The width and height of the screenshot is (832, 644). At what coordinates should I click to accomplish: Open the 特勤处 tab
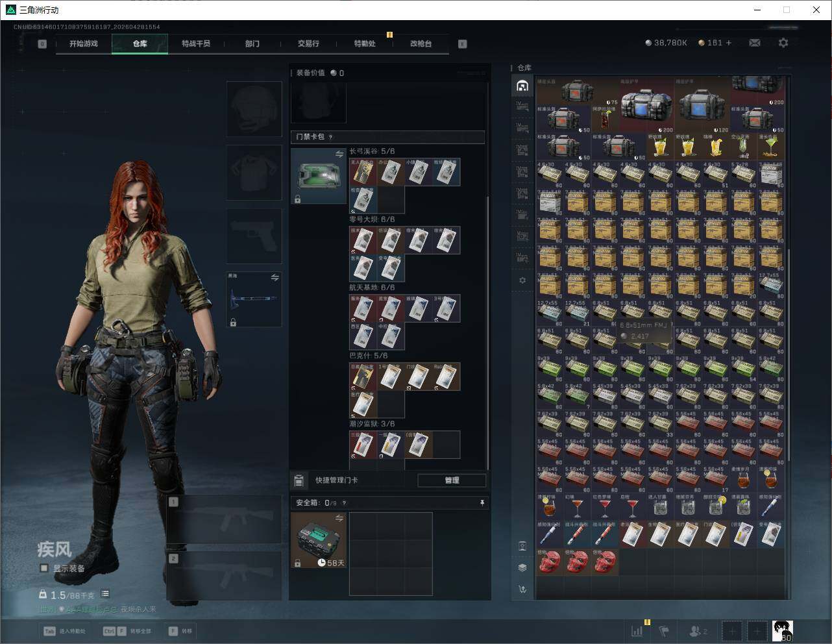pyautogui.click(x=365, y=43)
